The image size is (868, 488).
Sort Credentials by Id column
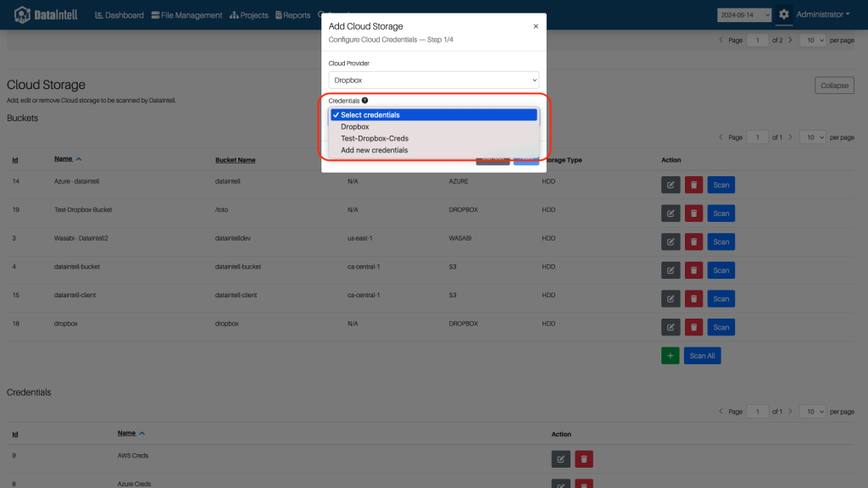point(15,435)
